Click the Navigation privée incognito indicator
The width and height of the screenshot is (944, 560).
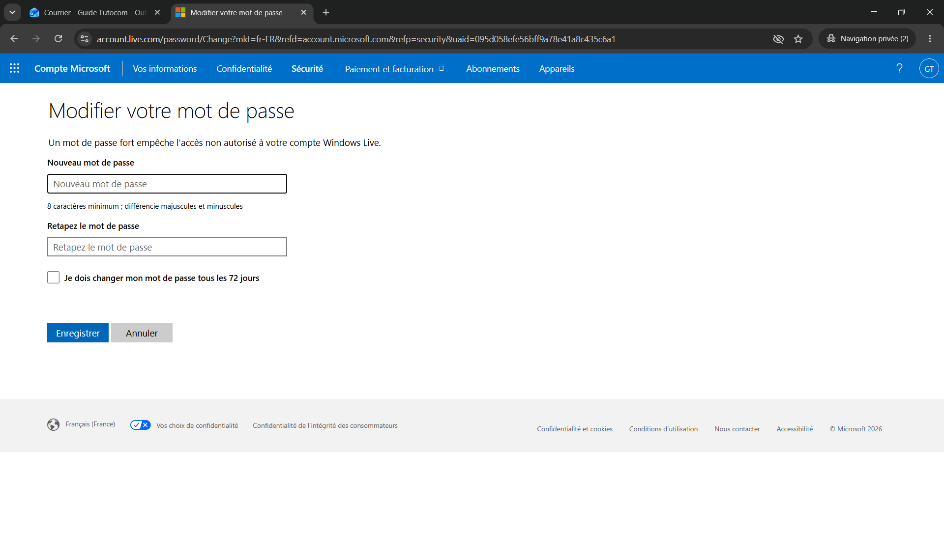point(867,39)
